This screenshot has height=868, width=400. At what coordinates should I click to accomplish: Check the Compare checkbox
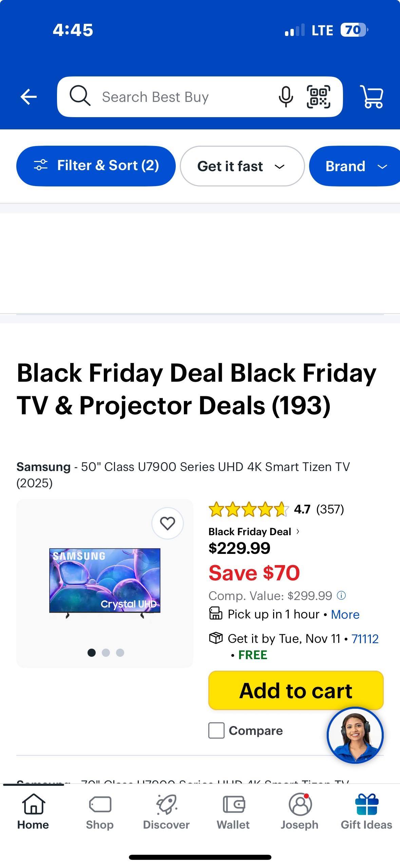216,730
